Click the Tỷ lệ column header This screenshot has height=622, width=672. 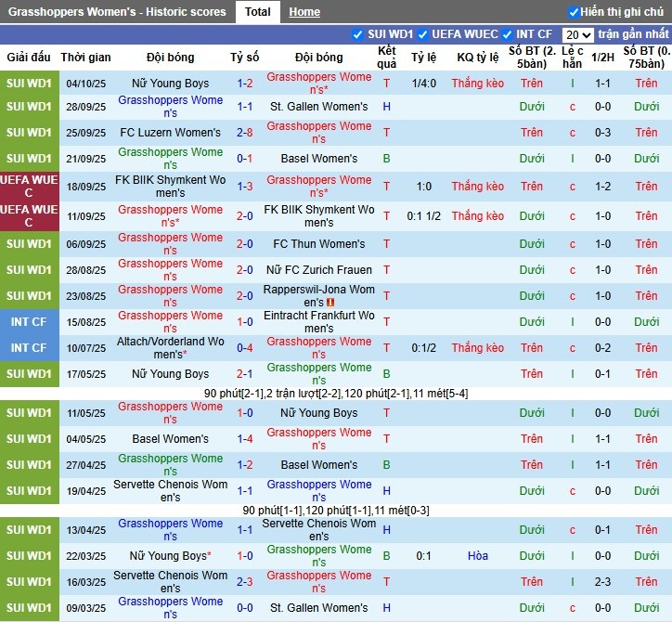423,58
